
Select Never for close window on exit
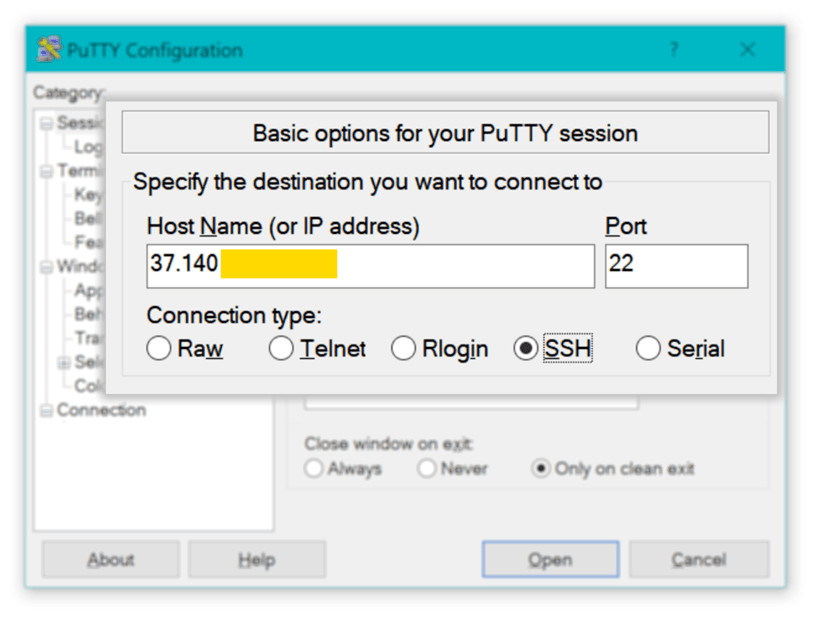(428, 469)
